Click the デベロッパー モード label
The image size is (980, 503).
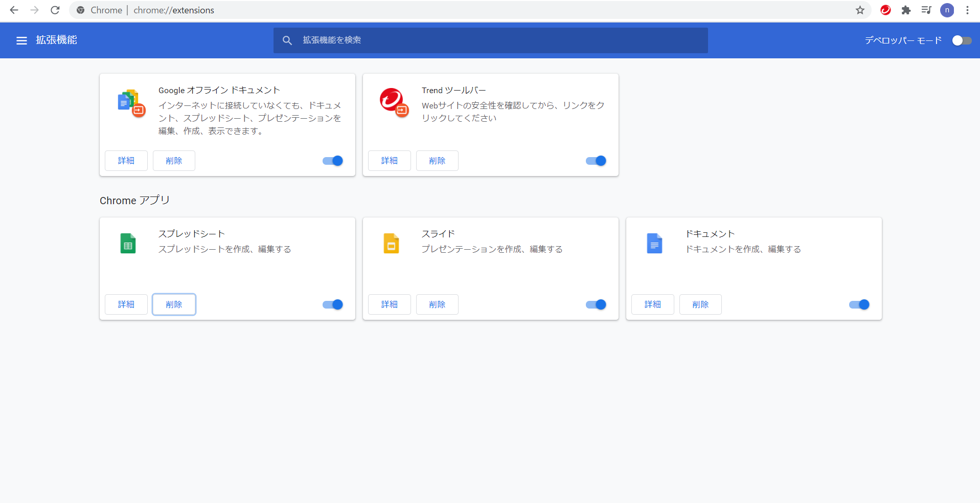coord(903,40)
